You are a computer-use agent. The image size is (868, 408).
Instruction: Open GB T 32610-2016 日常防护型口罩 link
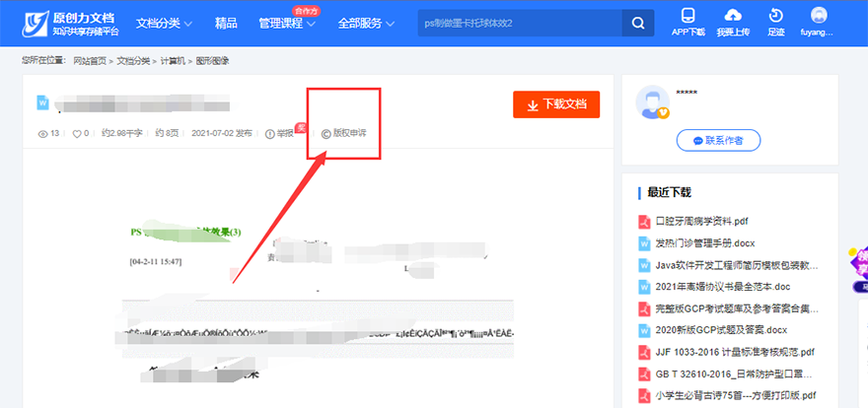(734, 374)
